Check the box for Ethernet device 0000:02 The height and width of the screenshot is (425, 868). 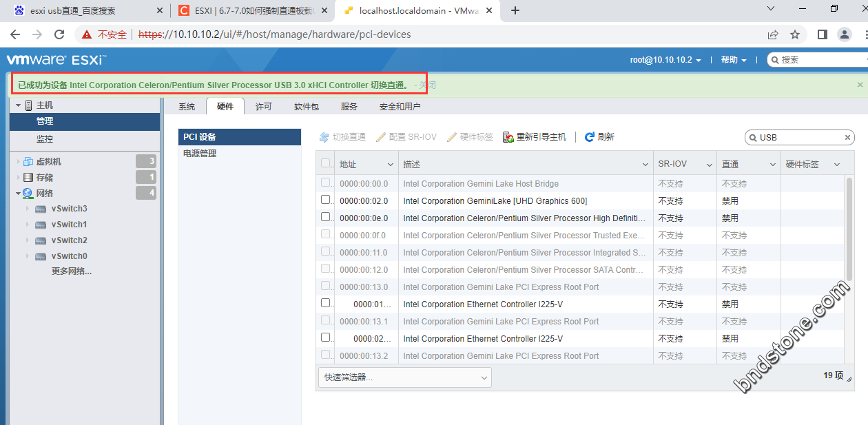pos(326,338)
